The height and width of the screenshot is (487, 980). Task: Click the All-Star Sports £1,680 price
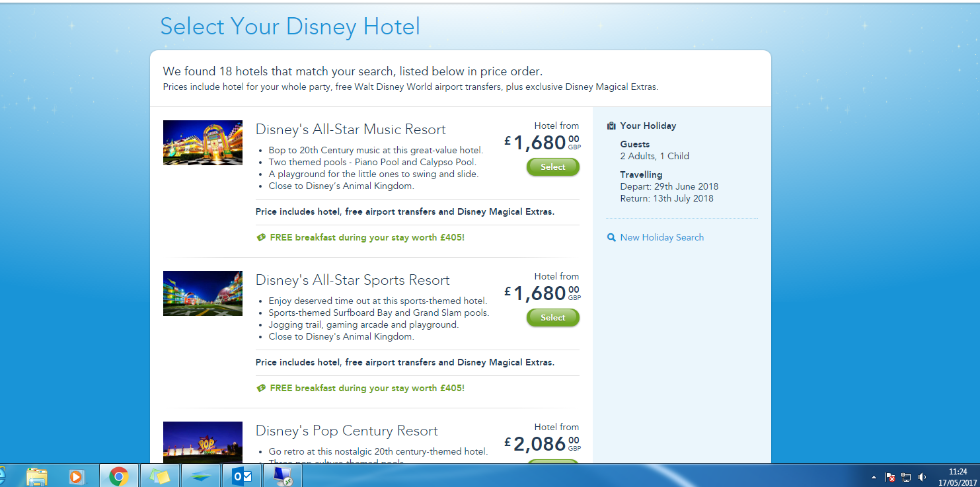click(x=543, y=293)
